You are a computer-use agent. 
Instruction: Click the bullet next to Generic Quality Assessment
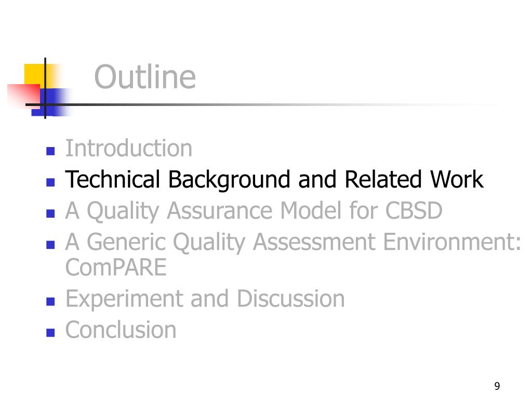pyautogui.click(x=50, y=245)
